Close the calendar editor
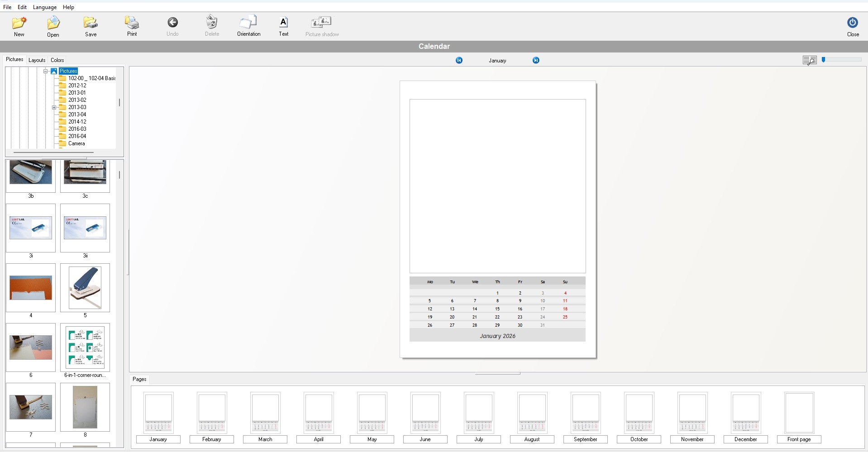 tap(853, 26)
